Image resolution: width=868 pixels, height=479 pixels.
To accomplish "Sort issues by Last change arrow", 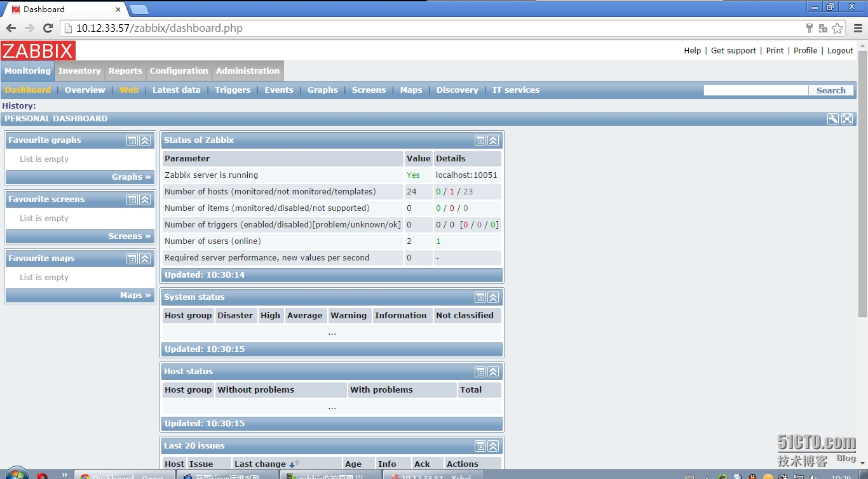I will [294, 464].
